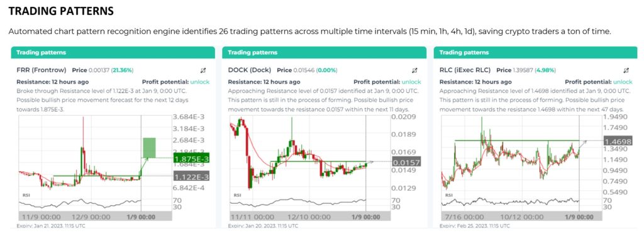
Task: Click the green 1.875E-3 target price label
Action: pos(192,159)
